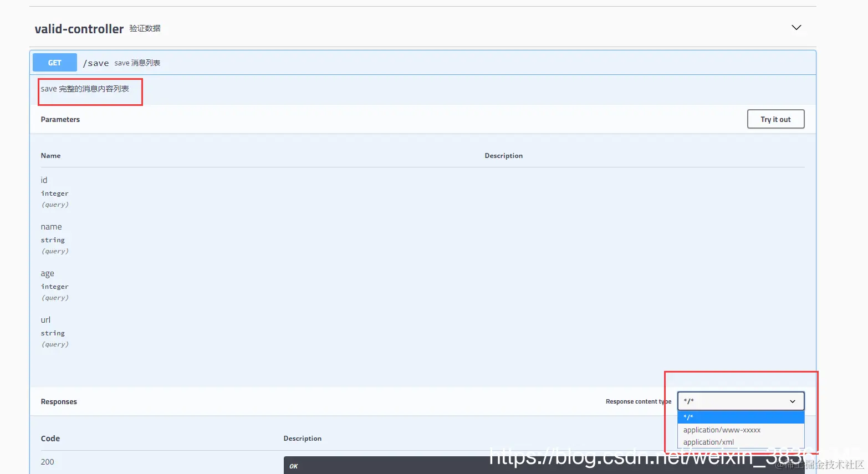
Task: Click the 'save 完整的消息内容列表' description text
Action: pyautogui.click(x=85, y=89)
